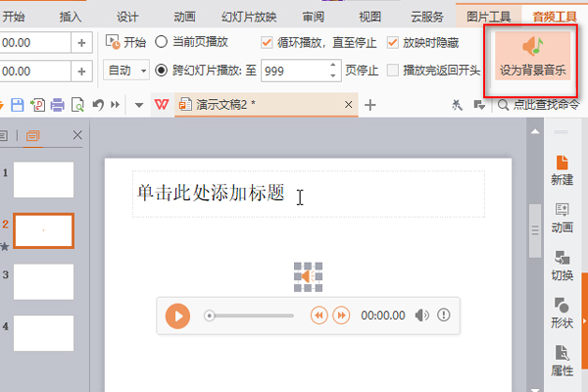
Task: Open the 幻灯片放映 tab
Action: point(249,17)
